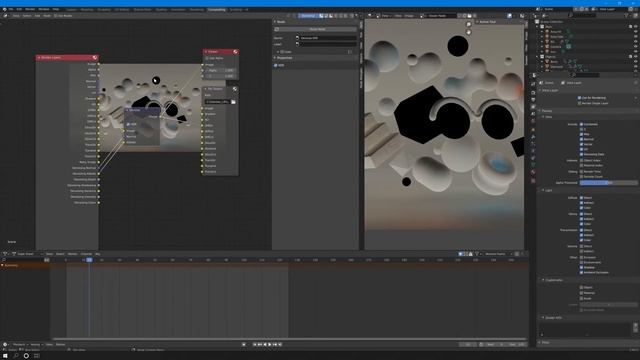Toggle the Combined pass checkbox

[581, 124]
